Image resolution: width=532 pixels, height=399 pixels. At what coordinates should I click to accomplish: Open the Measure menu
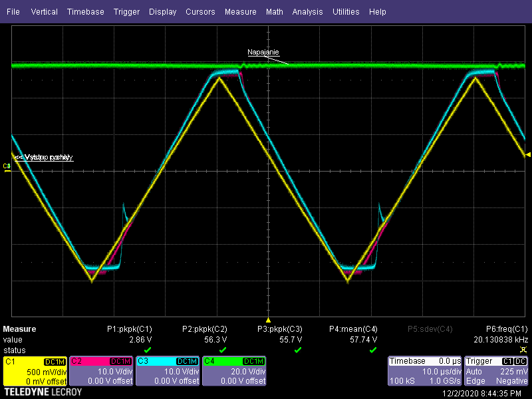point(241,12)
